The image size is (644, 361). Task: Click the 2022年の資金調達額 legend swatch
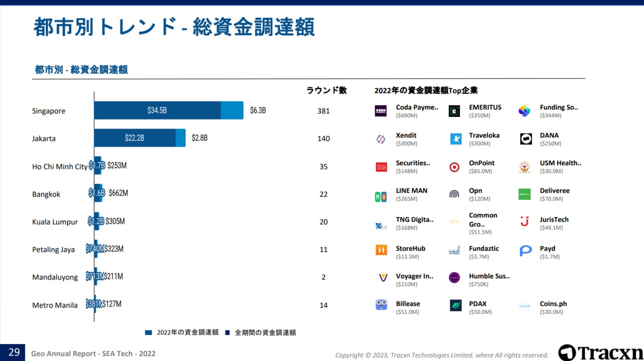point(148,332)
